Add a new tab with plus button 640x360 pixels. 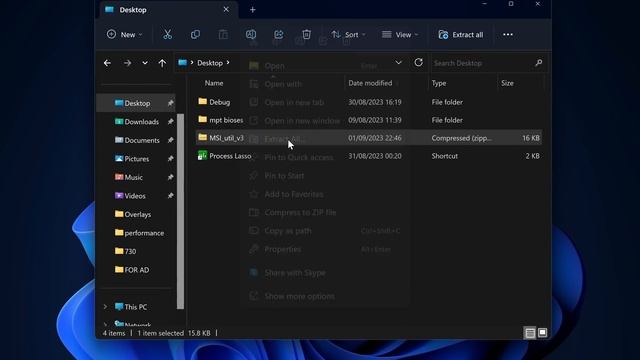253,9
